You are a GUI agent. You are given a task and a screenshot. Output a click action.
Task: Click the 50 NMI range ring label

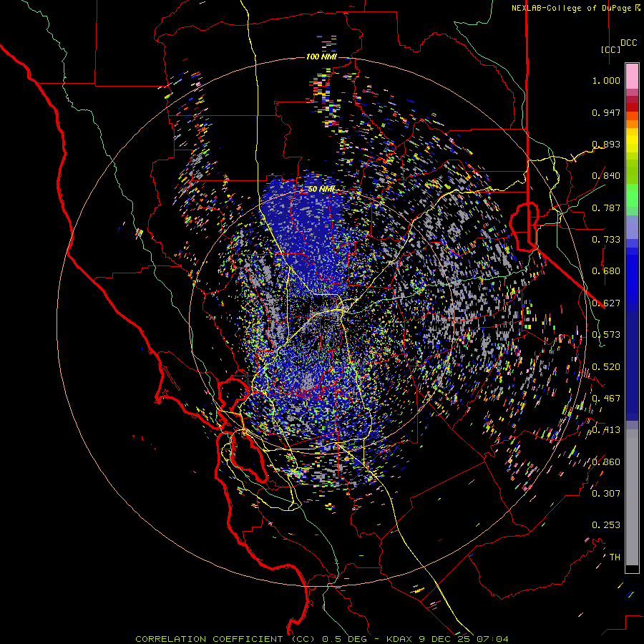321,190
